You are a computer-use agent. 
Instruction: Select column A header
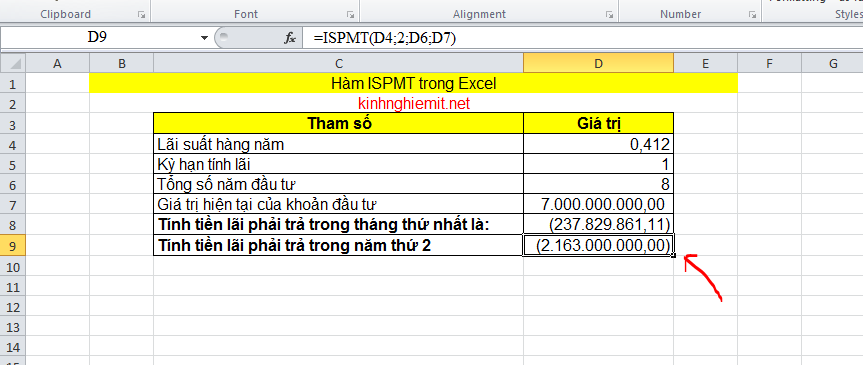[57, 63]
